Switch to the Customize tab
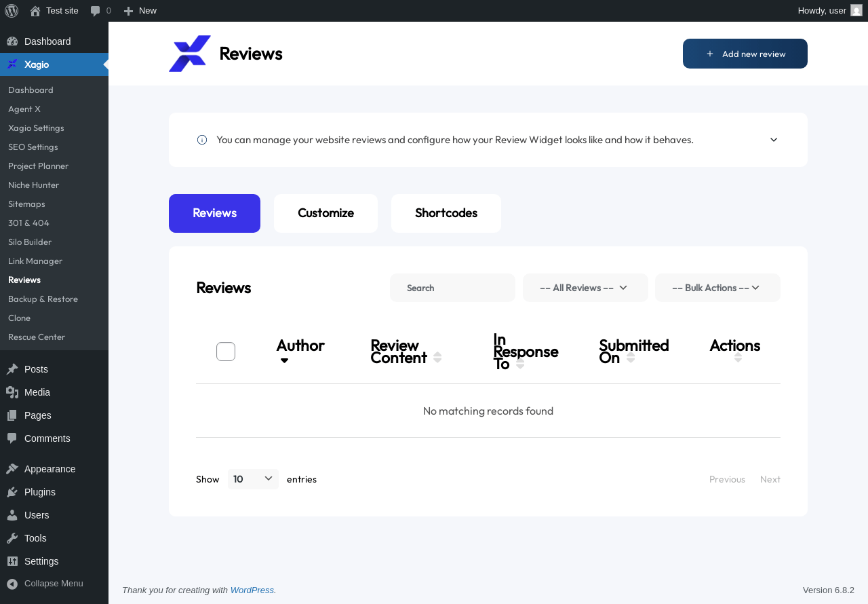This screenshot has height=604, width=868. (x=325, y=213)
